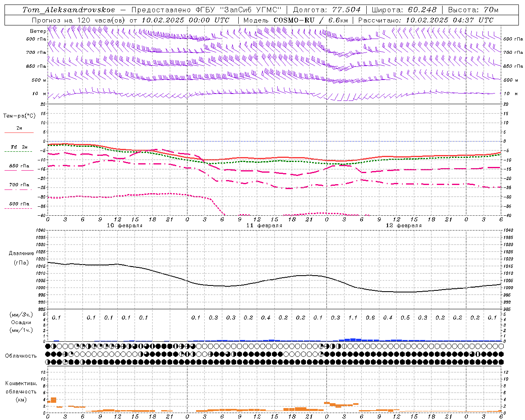Click the station name Tom_Aleksandrovskoe
Image resolution: width=525 pixels, height=420 pixels.
click(x=69, y=10)
